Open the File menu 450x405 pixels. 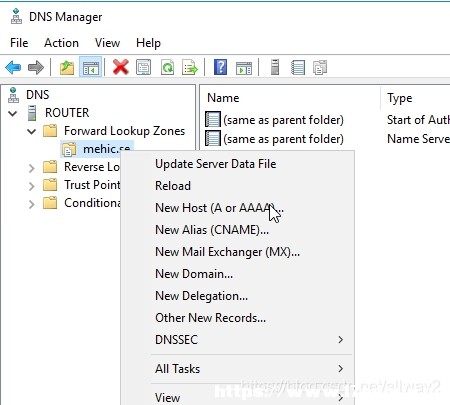[19, 43]
